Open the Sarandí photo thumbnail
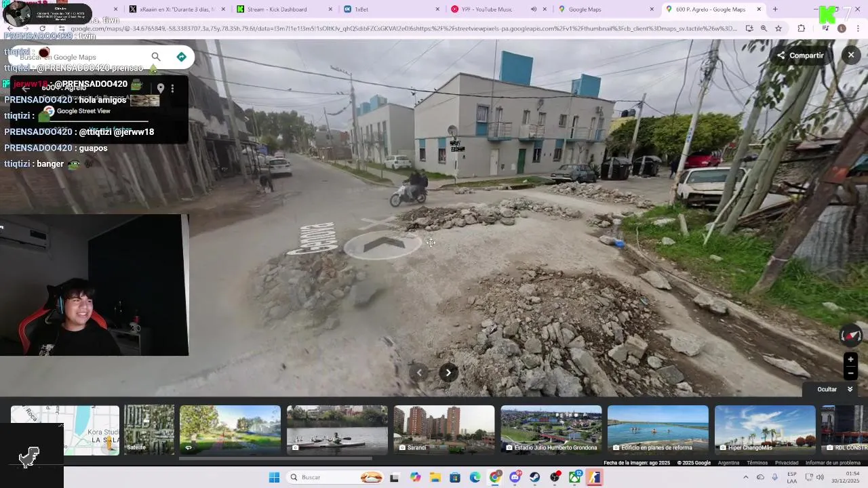 click(x=444, y=430)
